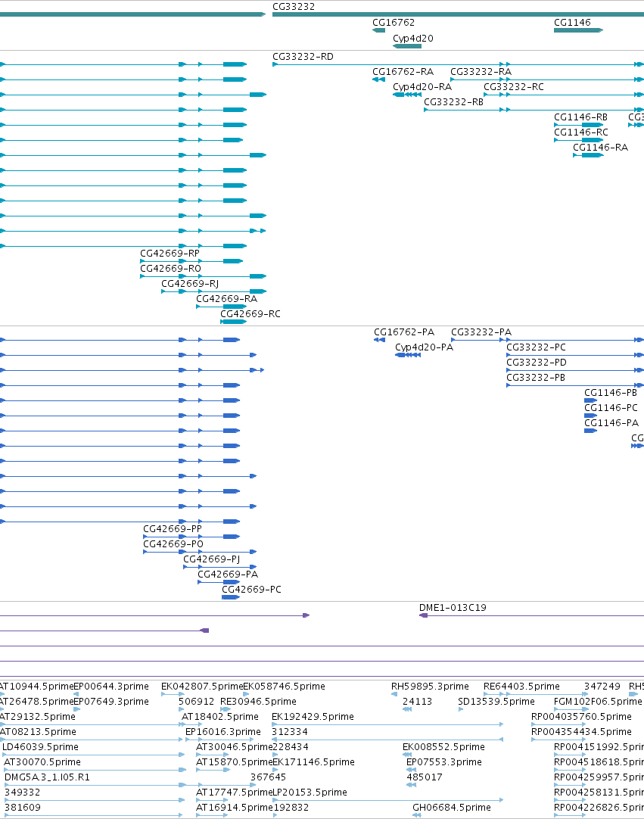Select cDNA EK042807.5prime
644x819 pixels.
click(x=202, y=687)
